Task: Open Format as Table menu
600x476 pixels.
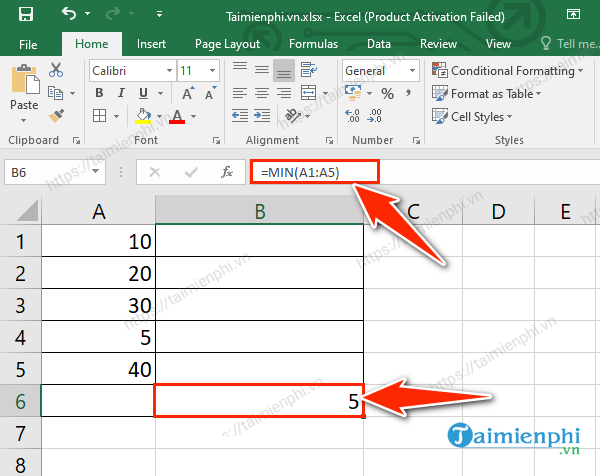Action: (x=487, y=94)
